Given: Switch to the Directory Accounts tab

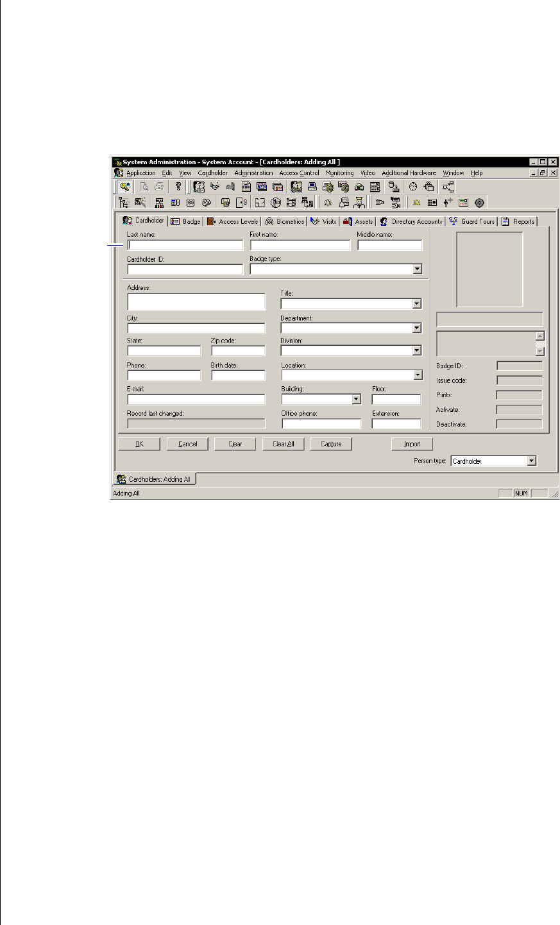Looking at the screenshot, I should click(x=411, y=221).
